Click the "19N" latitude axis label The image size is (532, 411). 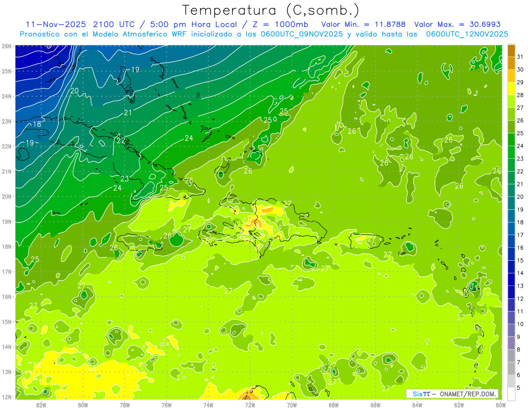click(7, 222)
